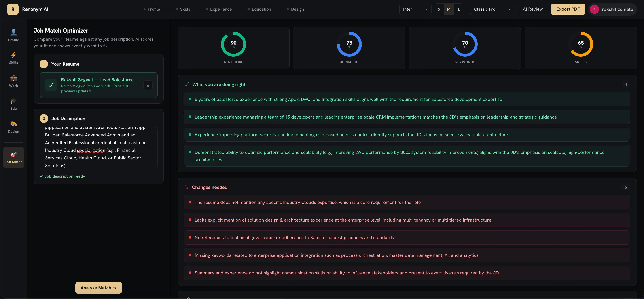Click the Export PDF button
The height and width of the screenshot is (299, 644).
click(568, 9)
